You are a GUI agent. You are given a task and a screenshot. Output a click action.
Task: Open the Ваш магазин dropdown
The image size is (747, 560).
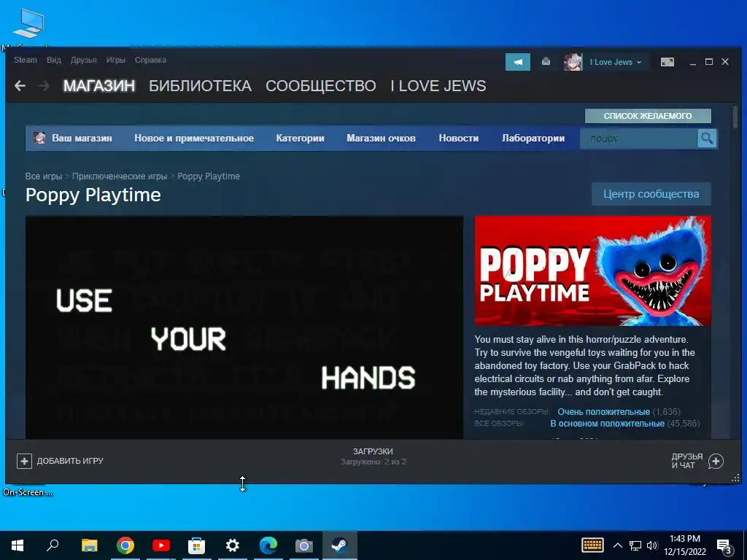[x=82, y=138]
